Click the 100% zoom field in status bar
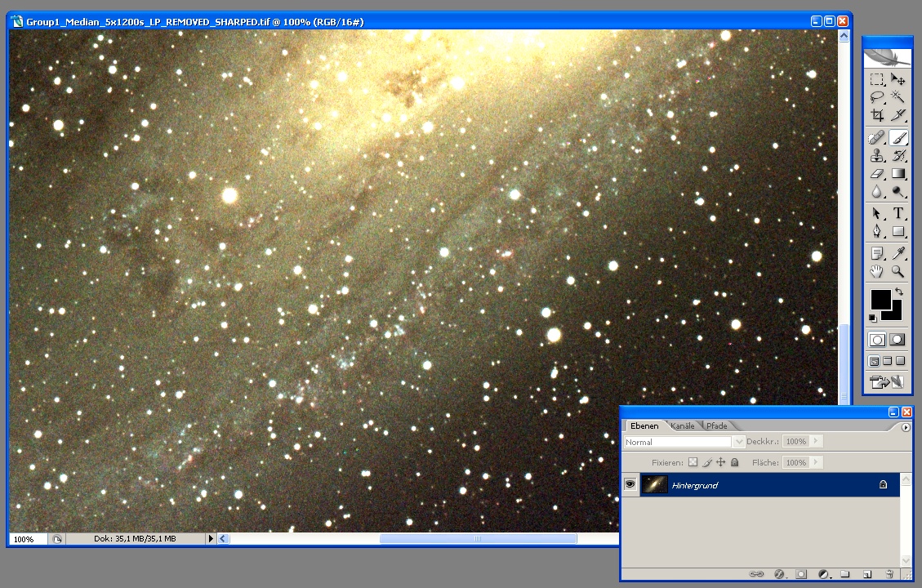This screenshot has height=588, width=922. click(28, 539)
